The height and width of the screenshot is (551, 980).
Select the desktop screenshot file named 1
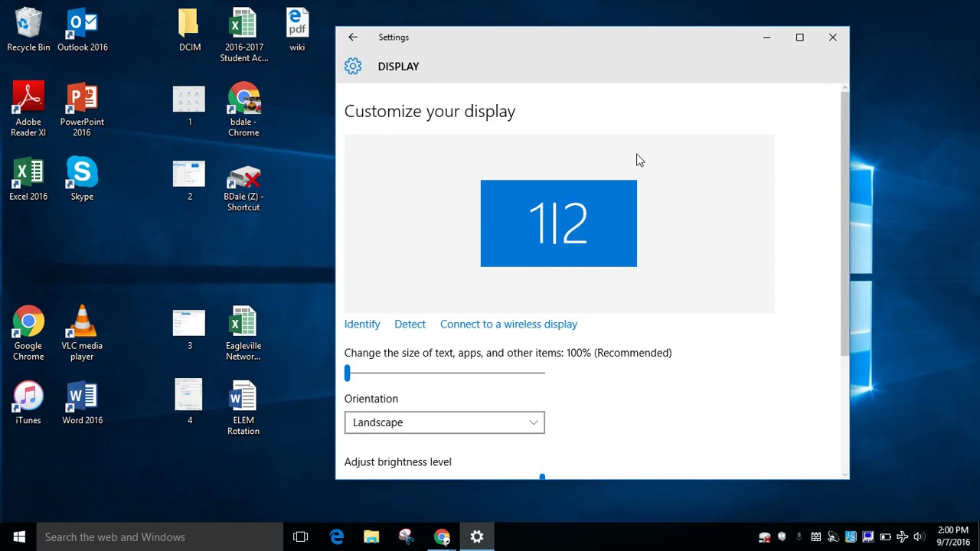(189, 105)
